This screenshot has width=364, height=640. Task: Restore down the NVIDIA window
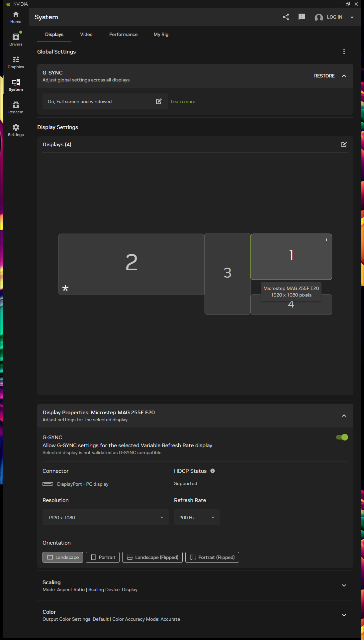(x=348, y=4)
